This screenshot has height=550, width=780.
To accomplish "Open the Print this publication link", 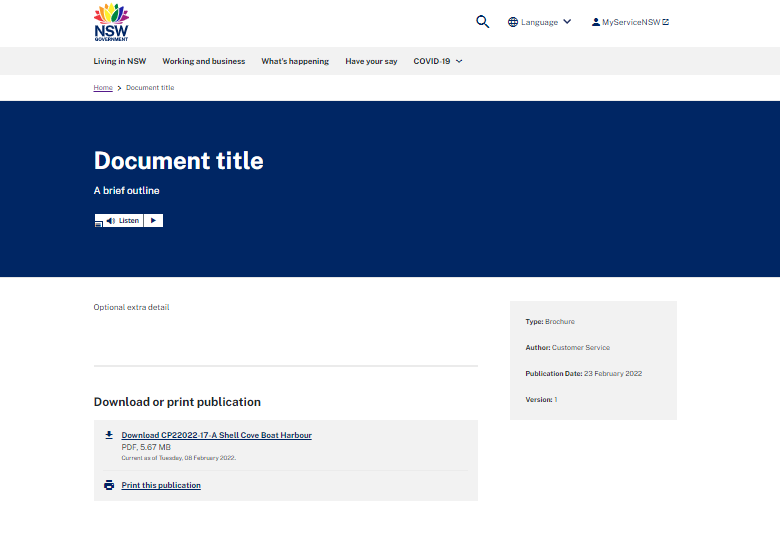I will (x=161, y=485).
